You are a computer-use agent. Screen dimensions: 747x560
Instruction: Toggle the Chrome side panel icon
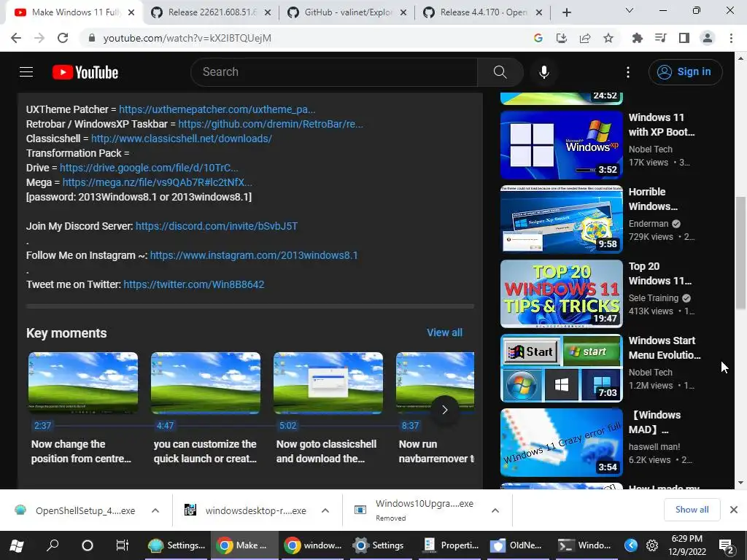pos(684,38)
